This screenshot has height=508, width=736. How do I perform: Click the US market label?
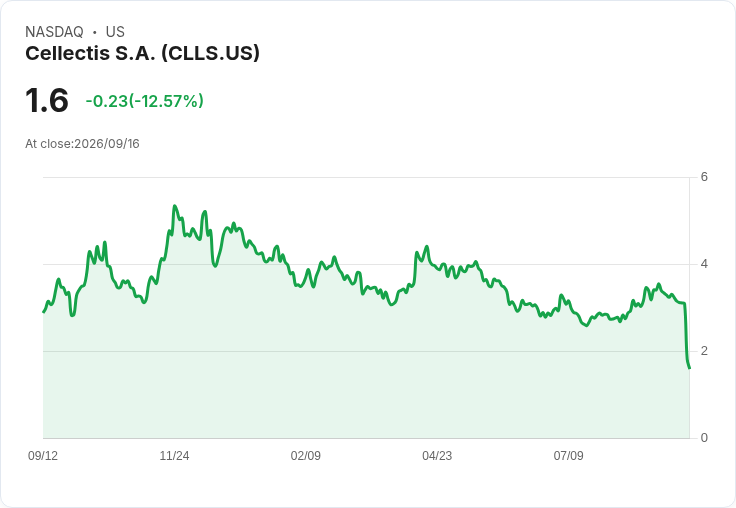click(x=115, y=32)
